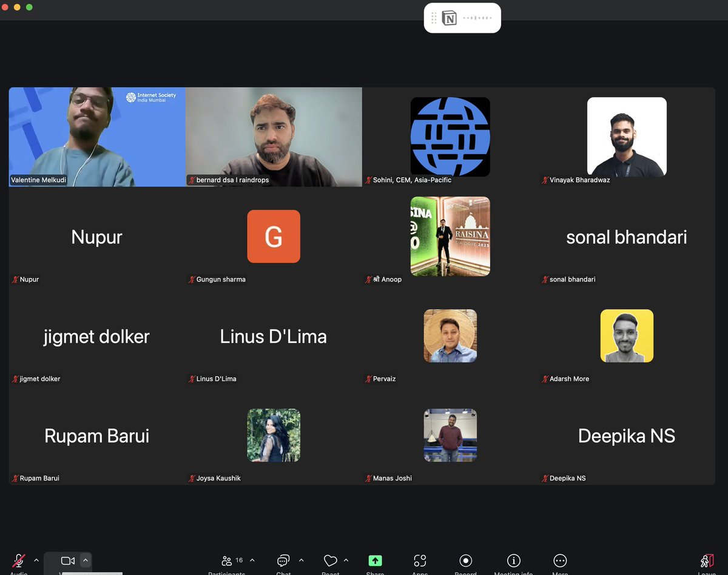
Task: Click the 'bernard dsa l raindrops' name label
Action: (x=232, y=180)
